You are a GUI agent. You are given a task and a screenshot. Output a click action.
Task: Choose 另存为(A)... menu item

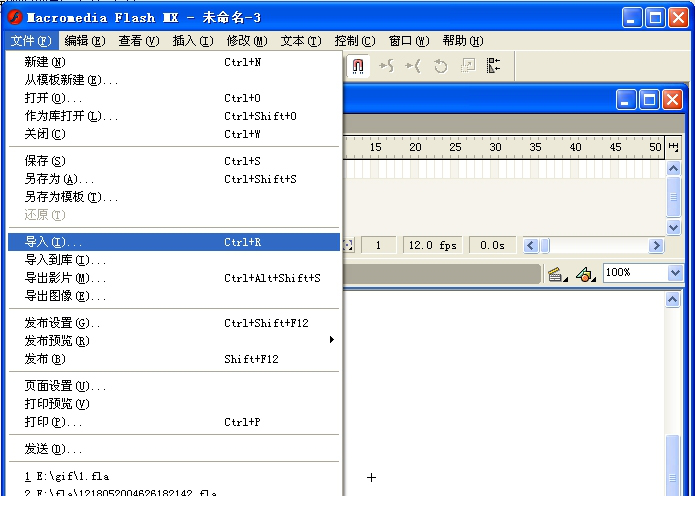(174, 179)
